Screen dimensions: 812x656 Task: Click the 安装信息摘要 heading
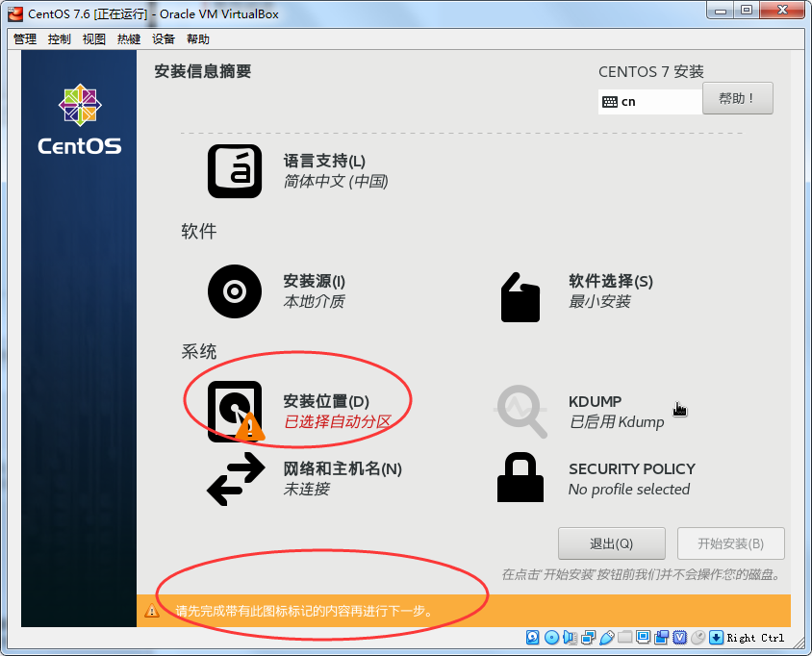tap(202, 71)
